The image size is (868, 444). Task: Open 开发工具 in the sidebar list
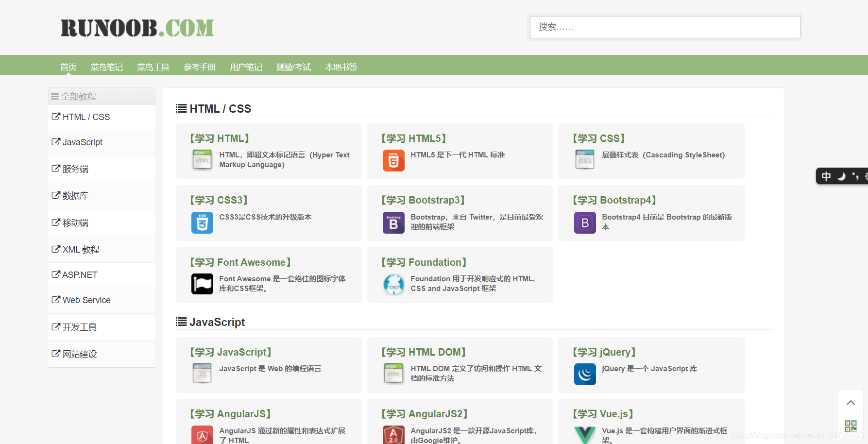pos(102,327)
